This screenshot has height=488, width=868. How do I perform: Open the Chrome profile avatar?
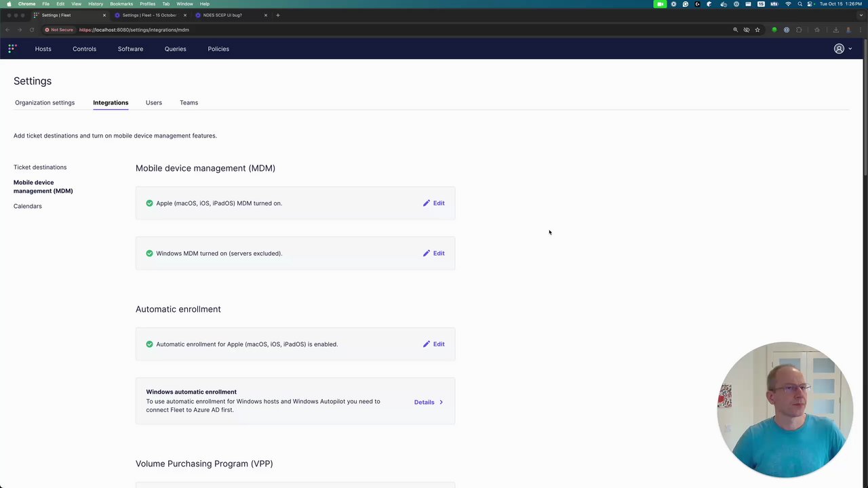tap(848, 30)
